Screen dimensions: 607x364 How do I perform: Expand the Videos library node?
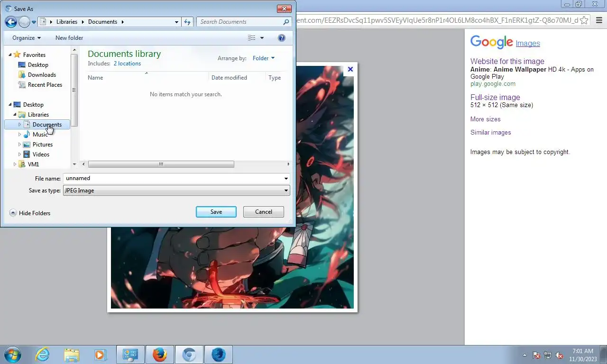[x=19, y=155]
